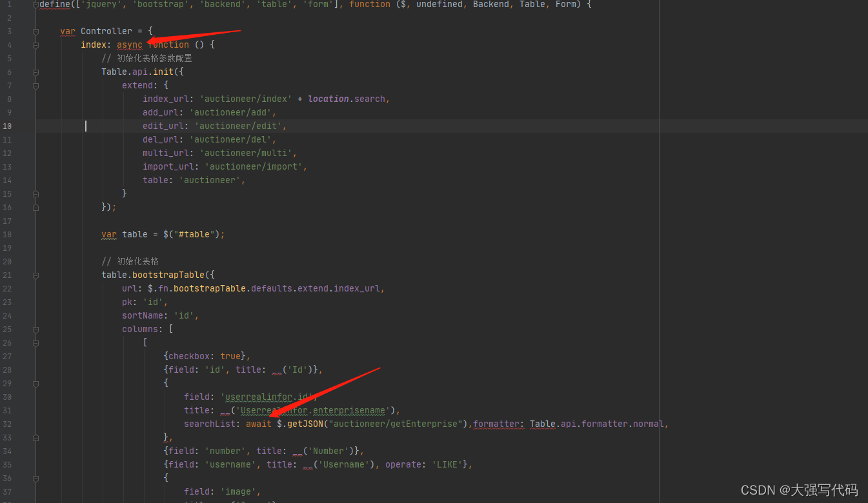
Task: Click the 'pk' property key
Action: [x=127, y=302]
